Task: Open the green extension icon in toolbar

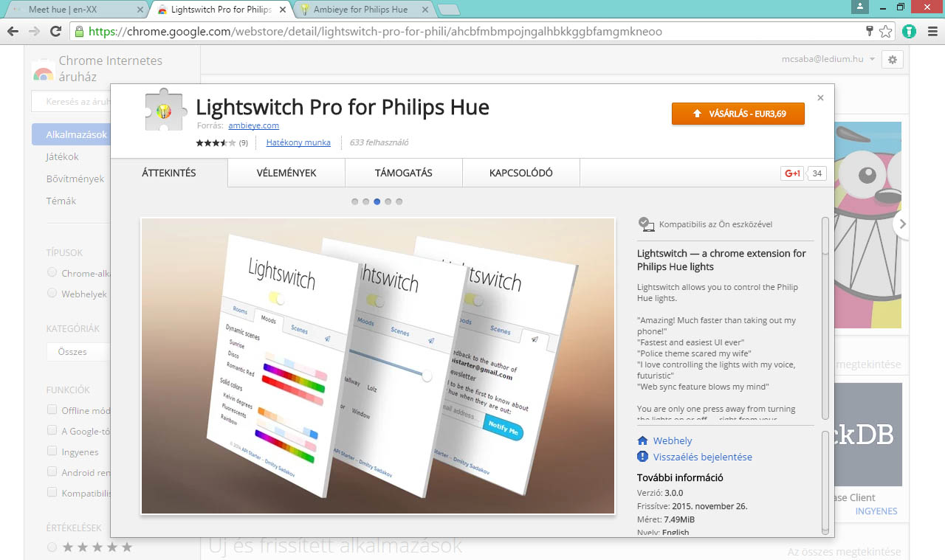Action: [909, 32]
